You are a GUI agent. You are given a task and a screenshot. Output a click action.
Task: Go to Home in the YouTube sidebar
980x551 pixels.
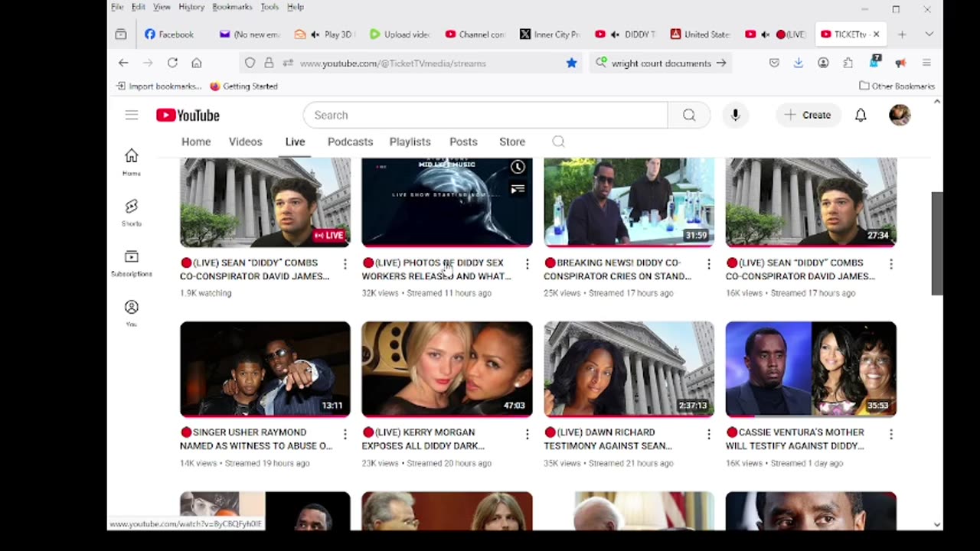132,161
